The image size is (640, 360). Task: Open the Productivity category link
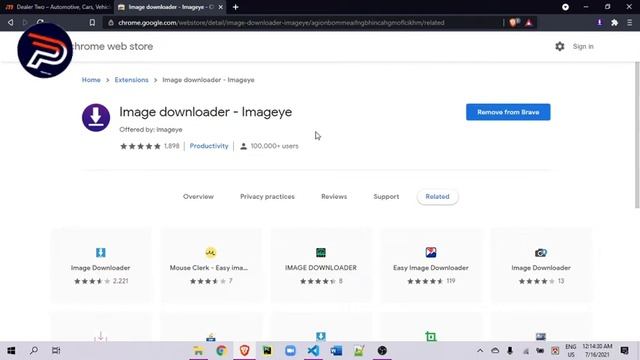209,146
